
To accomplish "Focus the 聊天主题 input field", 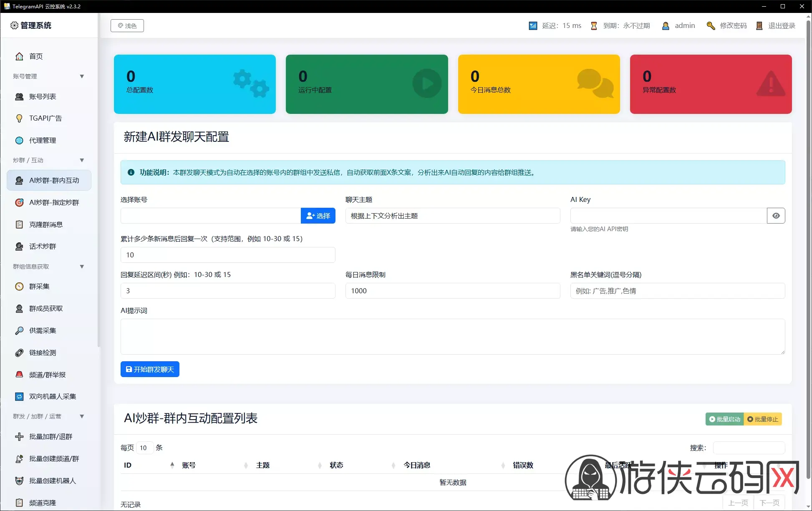I will (x=453, y=216).
